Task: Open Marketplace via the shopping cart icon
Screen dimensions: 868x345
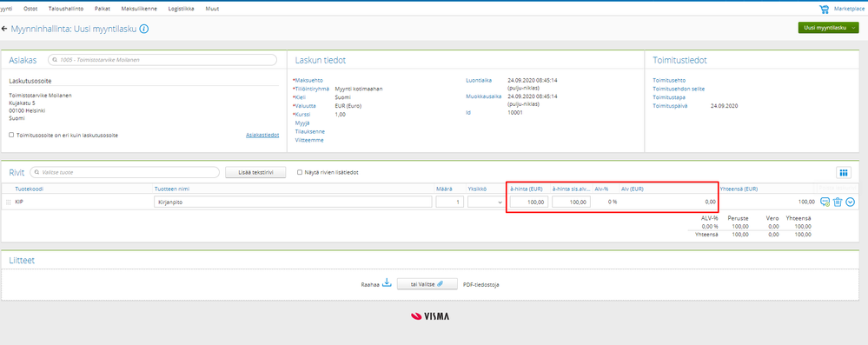Action: 825,9
